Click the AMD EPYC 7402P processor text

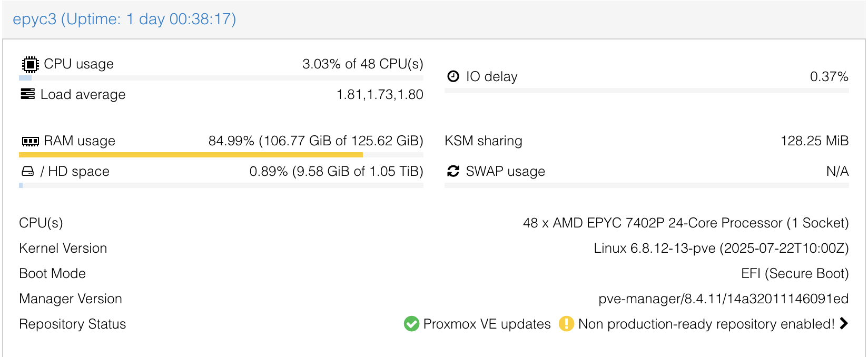click(x=685, y=223)
